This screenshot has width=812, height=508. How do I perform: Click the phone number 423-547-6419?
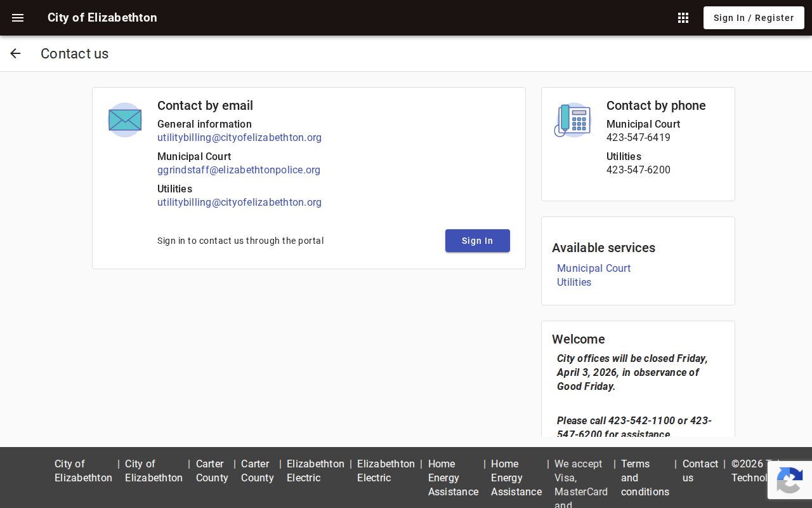tap(638, 137)
